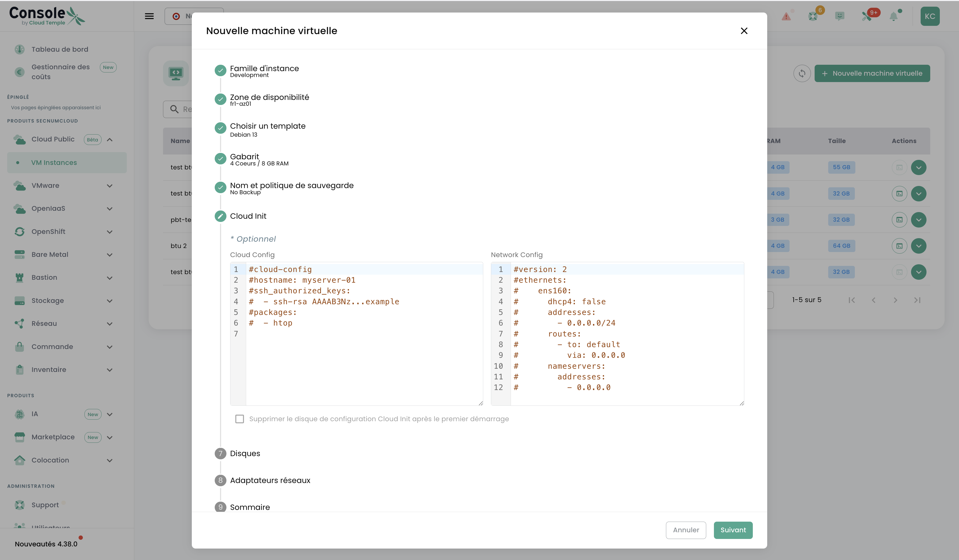The width and height of the screenshot is (959, 560).
Task: Click the Commande shopping bag icon
Action: 19,346
